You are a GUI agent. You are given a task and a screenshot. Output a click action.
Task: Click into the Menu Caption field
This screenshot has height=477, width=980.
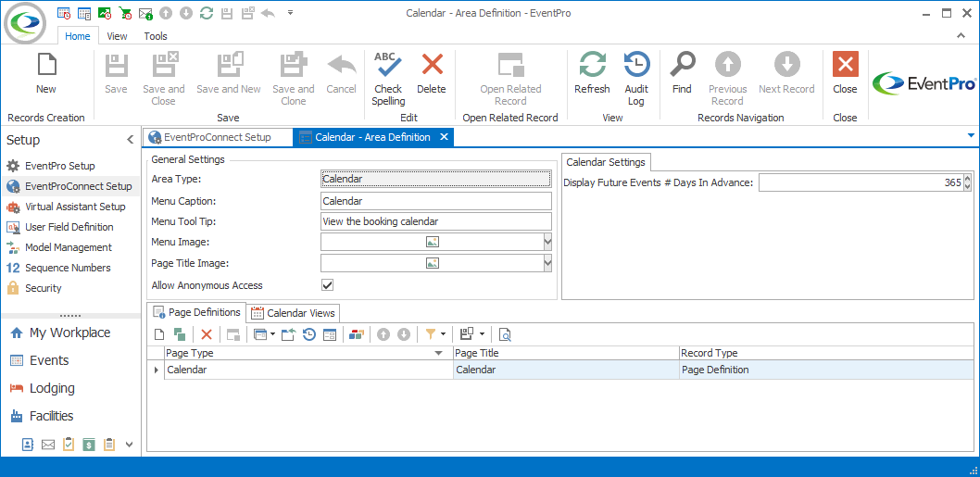435,201
